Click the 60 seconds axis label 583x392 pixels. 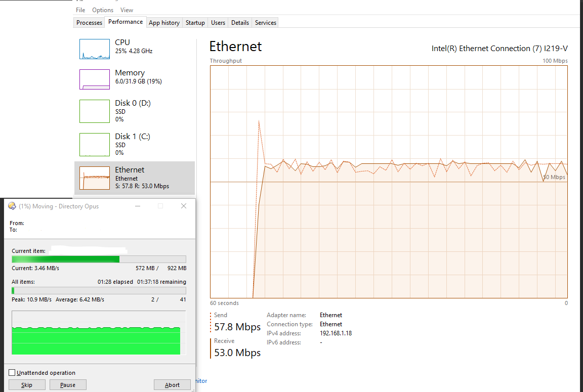tap(224, 303)
